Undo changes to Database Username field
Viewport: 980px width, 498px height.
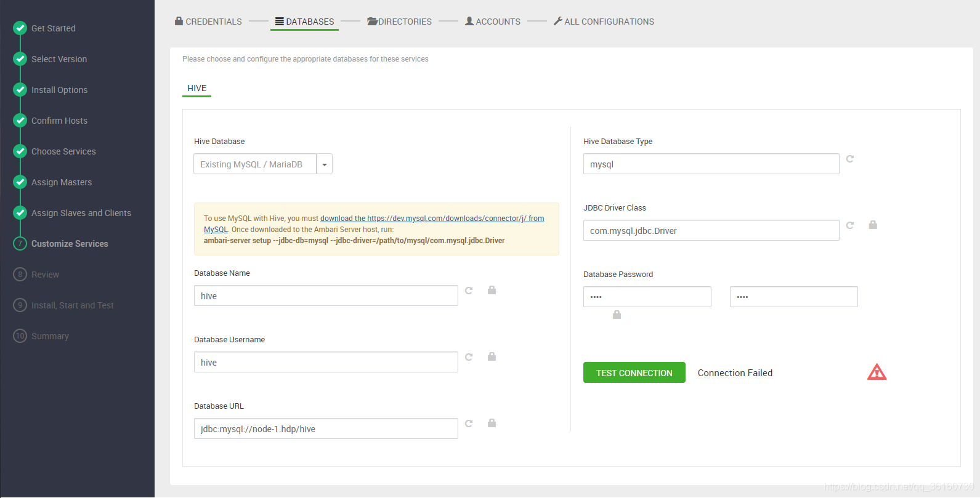point(469,357)
